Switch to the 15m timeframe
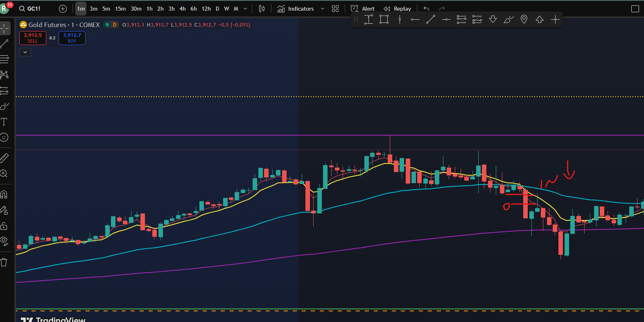Image resolution: width=644 pixels, height=322 pixels. click(x=121, y=9)
